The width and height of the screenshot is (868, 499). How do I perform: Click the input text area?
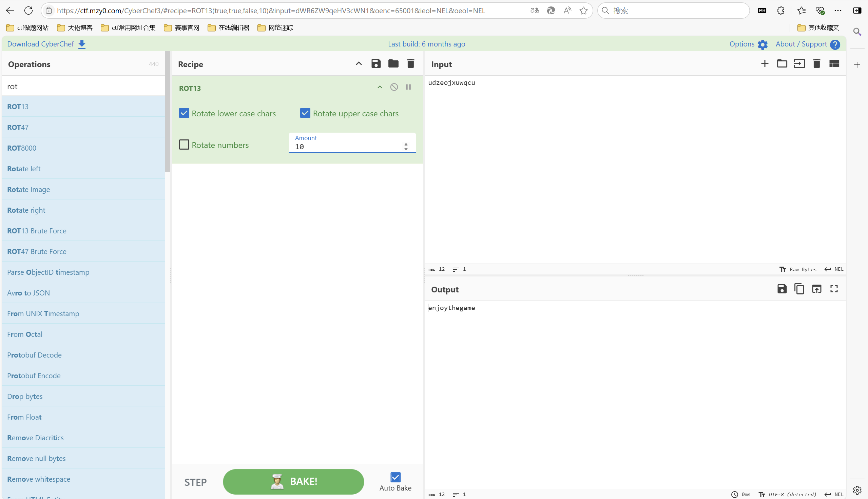[x=635, y=170]
